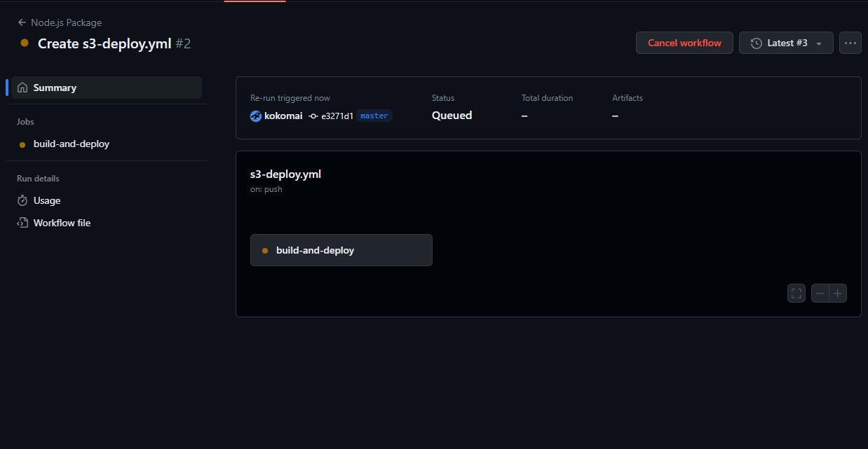Viewport: 868px width, 449px height.
Task: Click the file code icon beside Workflow file
Action: pyautogui.click(x=22, y=223)
